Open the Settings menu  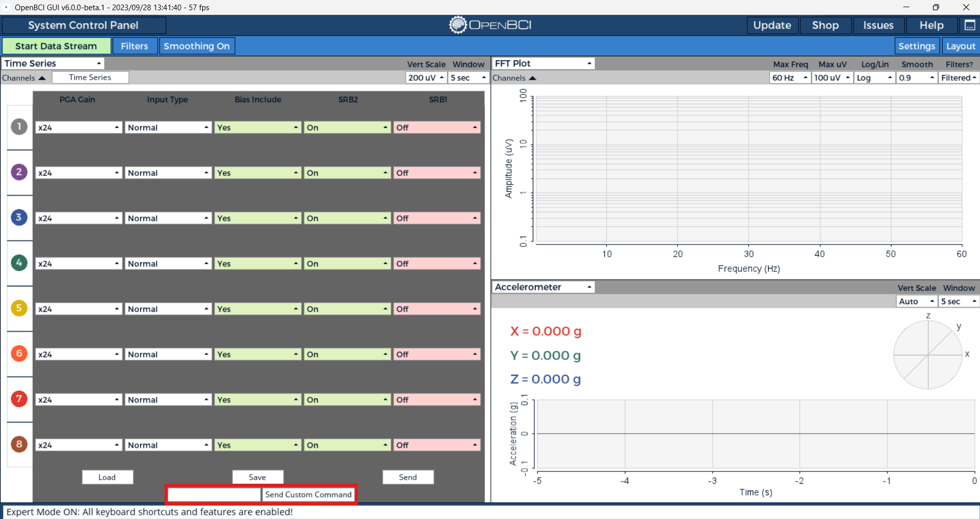point(916,46)
